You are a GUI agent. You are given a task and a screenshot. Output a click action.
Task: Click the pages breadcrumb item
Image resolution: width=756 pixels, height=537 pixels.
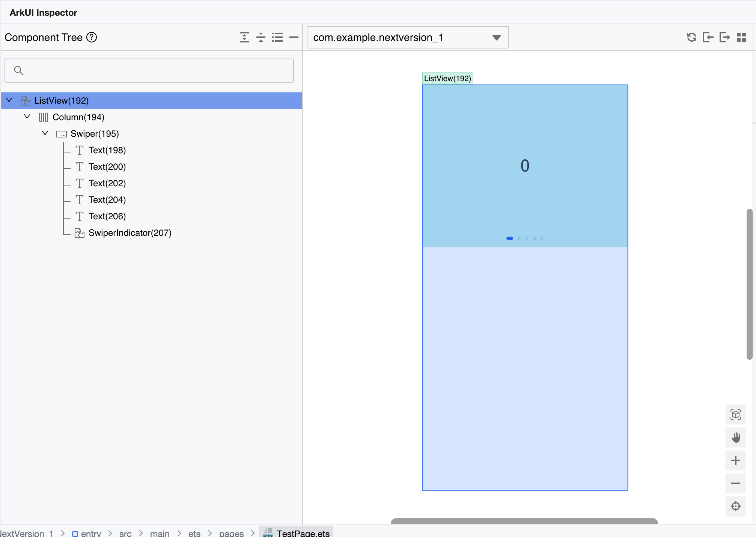pos(231,534)
